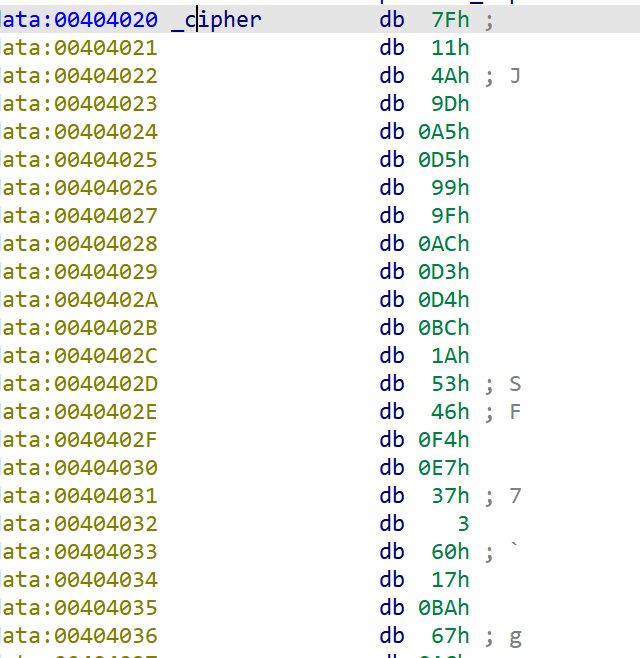Click the 0D3h byte value
The width and height of the screenshot is (640, 658).
coord(444,272)
